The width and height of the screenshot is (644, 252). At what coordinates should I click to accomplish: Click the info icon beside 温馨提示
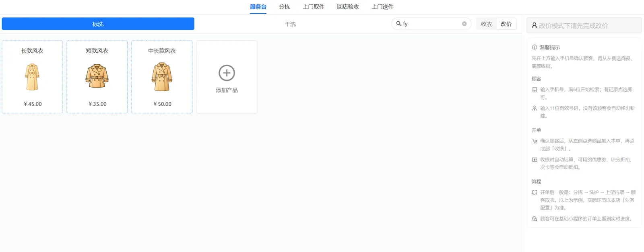pyautogui.click(x=534, y=47)
